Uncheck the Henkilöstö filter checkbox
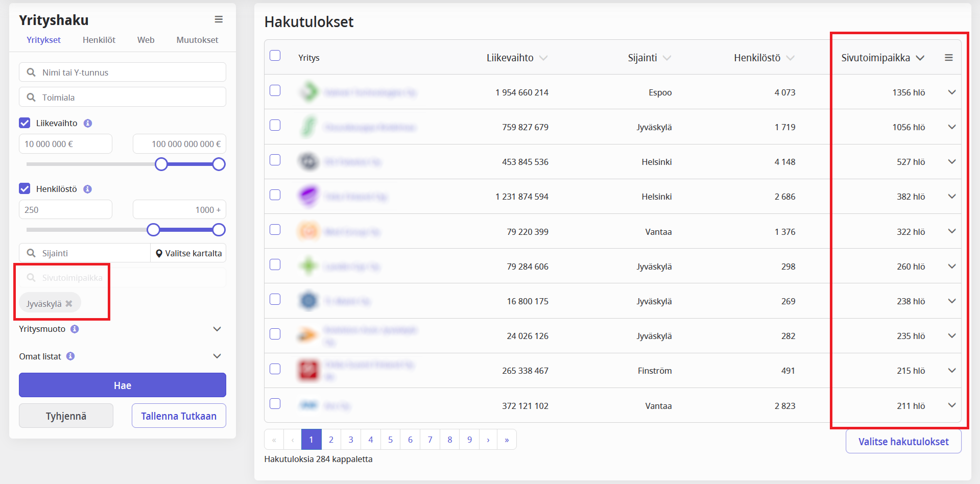 [x=25, y=189]
